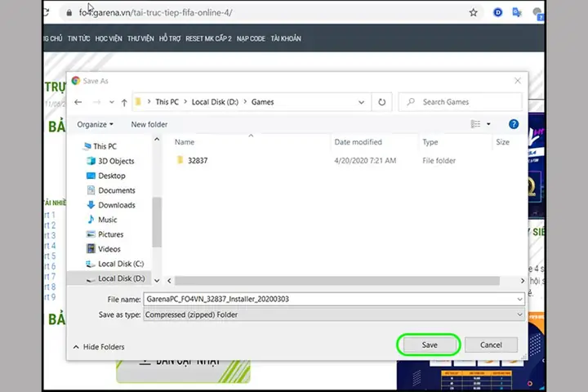Collapse with Hide Folders
Screen dimensions: 588x392
pos(99,347)
